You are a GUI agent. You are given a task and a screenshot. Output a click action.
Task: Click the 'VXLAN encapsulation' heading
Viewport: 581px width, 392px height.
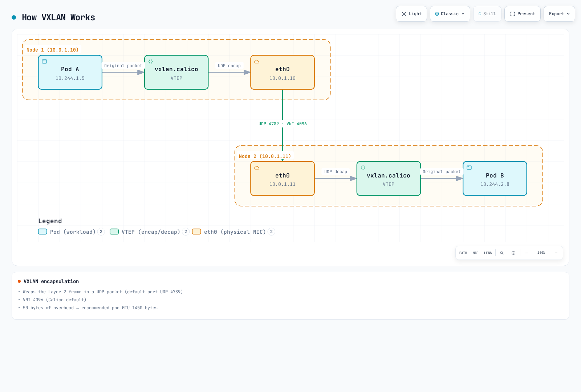[x=51, y=281]
